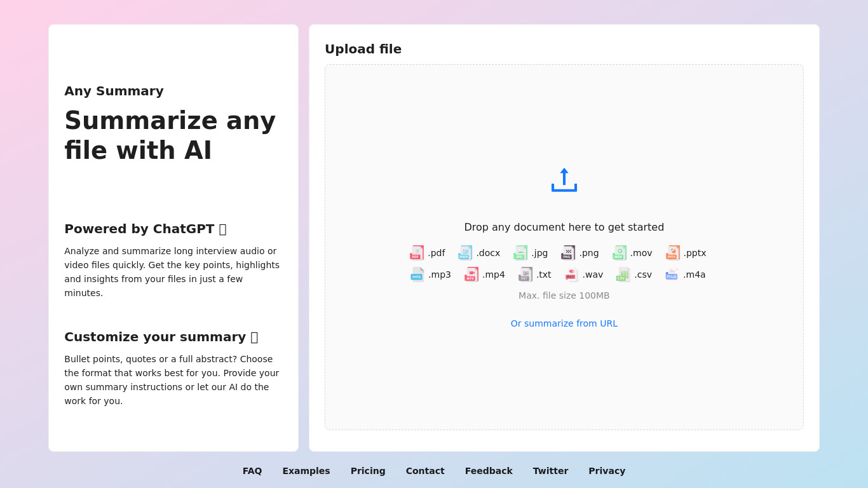Click the '.mov' extension label
Image resolution: width=868 pixels, height=488 pixels.
click(x=641, y=253)
